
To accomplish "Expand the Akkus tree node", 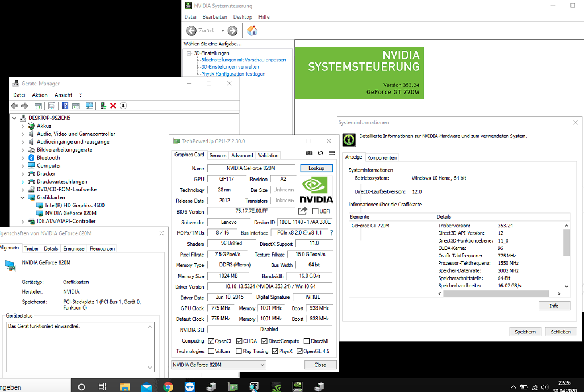I will (x=23, y=126).
